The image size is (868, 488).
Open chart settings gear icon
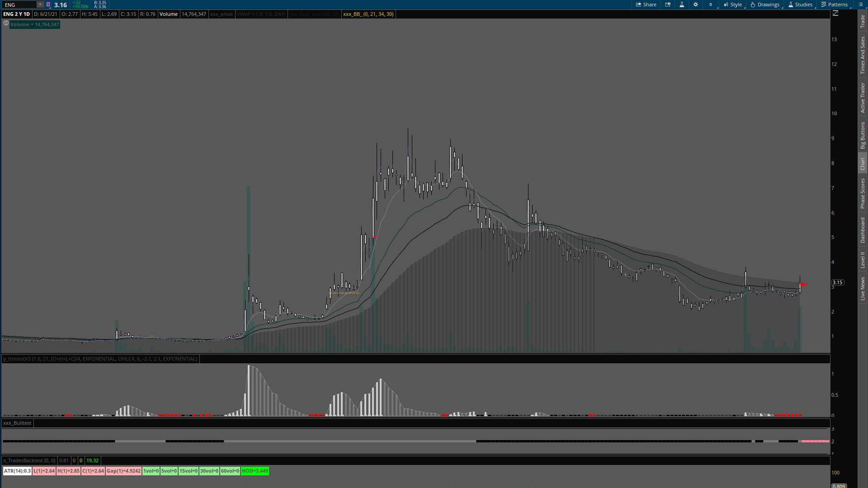tap(696, 5)
